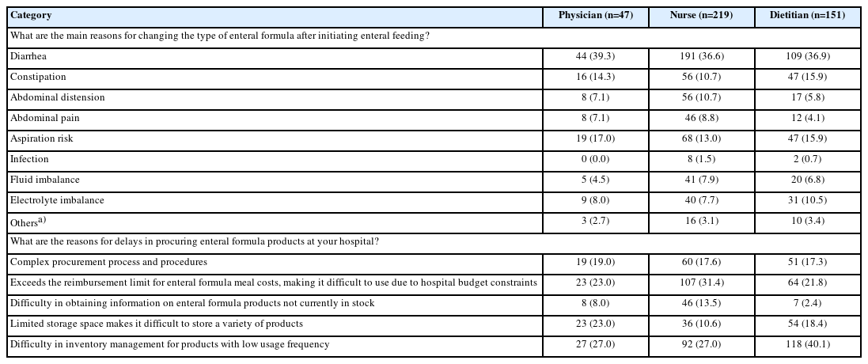
Task: Click the Infection row label
Action: click(x=29, y=160)
